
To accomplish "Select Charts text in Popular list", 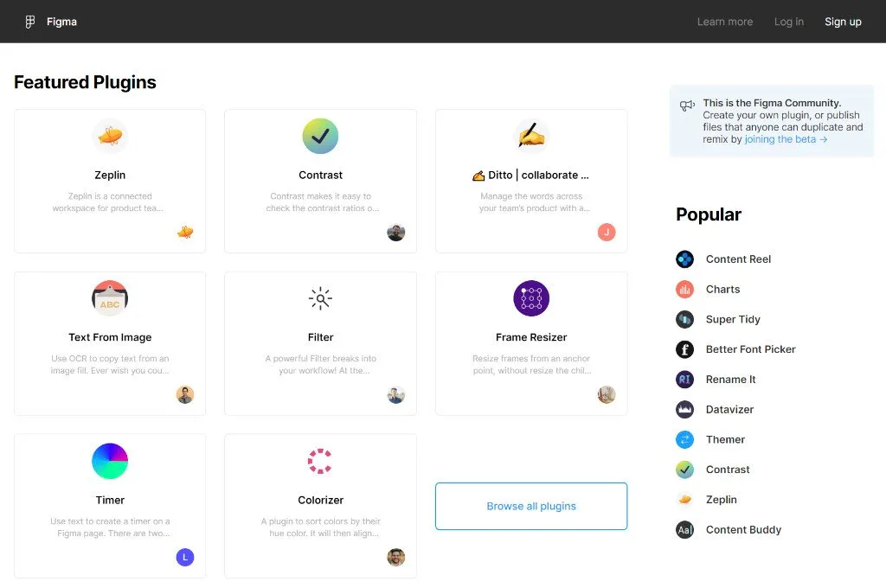I will [x=722, y=289].
